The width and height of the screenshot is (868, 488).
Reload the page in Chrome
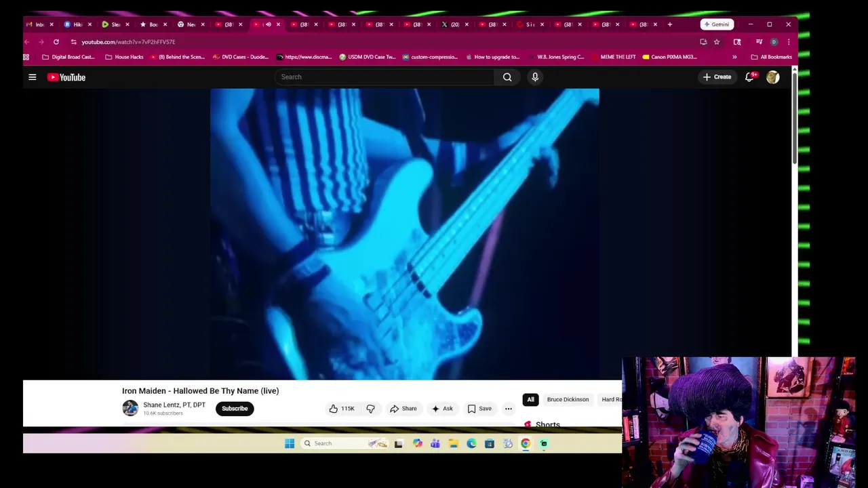tap(56, 42)
